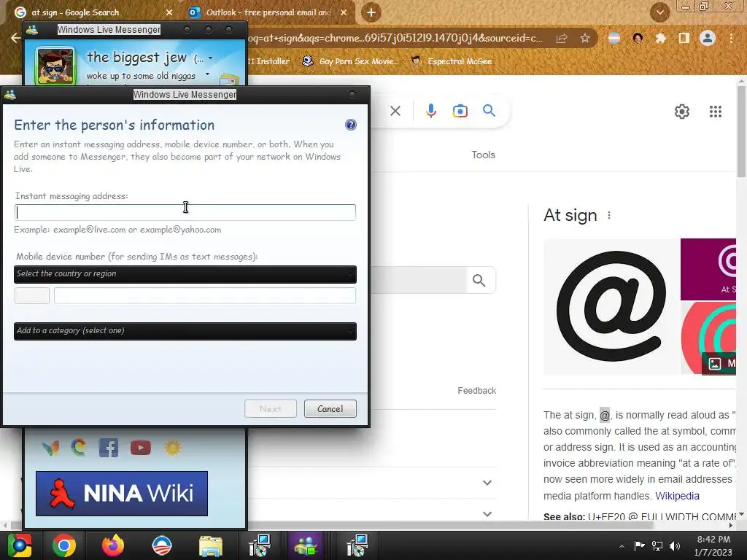Click the Feedback link
The image size is (747, 560).
tap(477, 391)
